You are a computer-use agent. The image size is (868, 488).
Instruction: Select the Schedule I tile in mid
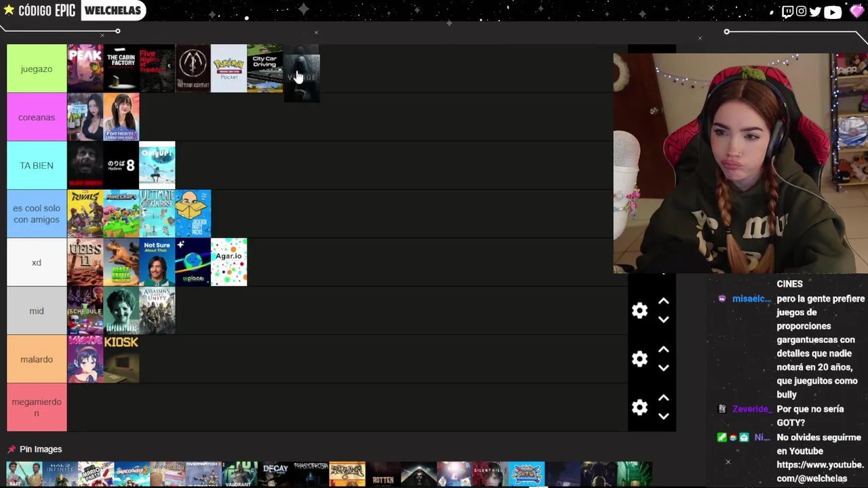pyautogui.click(x=85, y=310)
